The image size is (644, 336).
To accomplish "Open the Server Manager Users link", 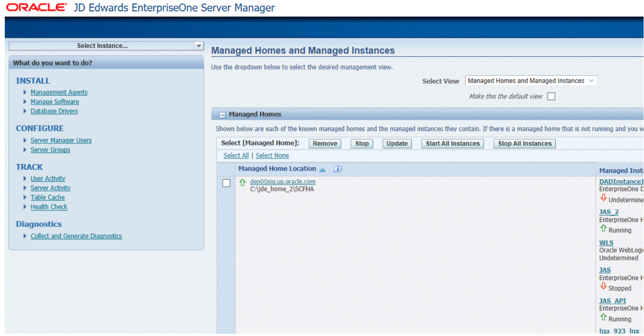I will tap(61, 140).
